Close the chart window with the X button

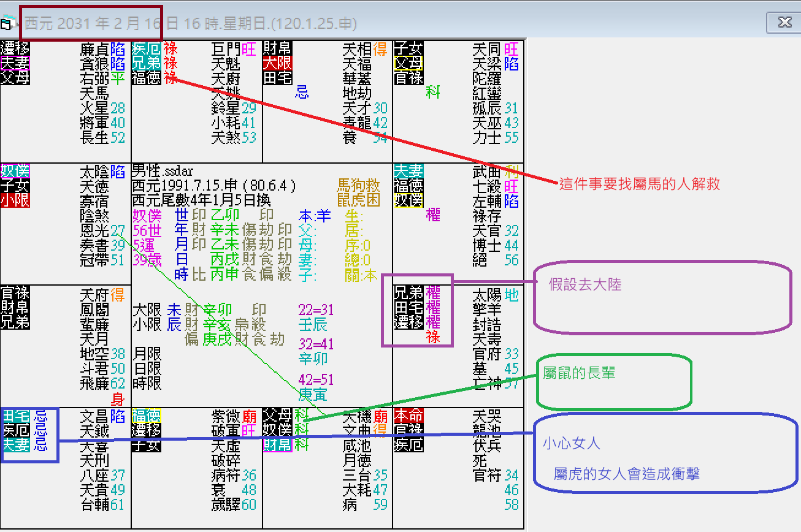pyautogui.click(x=784, y=23)
